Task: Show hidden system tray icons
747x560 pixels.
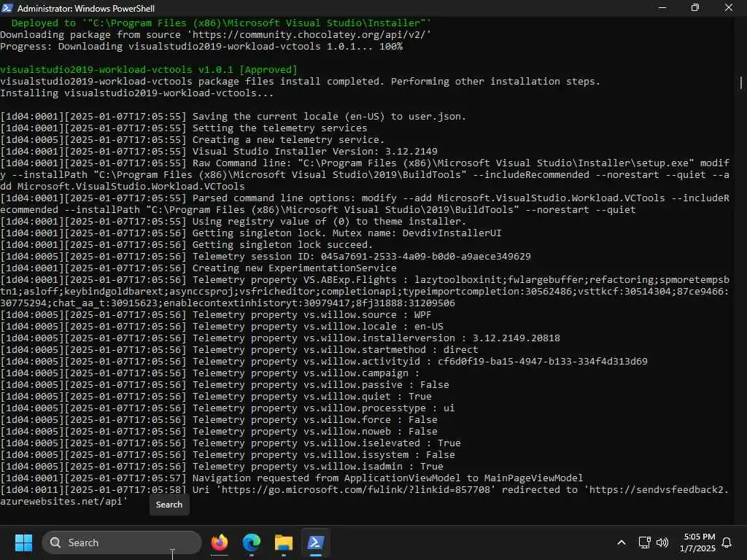Action: [622, 542]
